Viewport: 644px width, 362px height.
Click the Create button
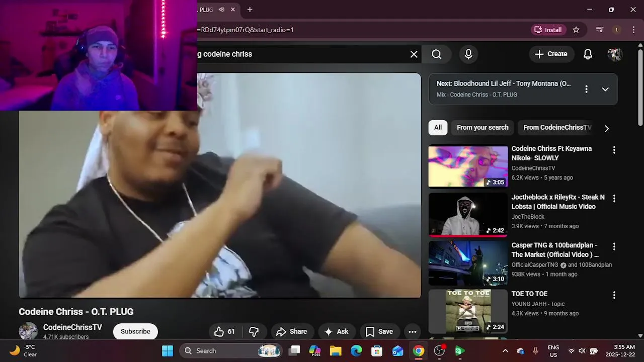551,54
